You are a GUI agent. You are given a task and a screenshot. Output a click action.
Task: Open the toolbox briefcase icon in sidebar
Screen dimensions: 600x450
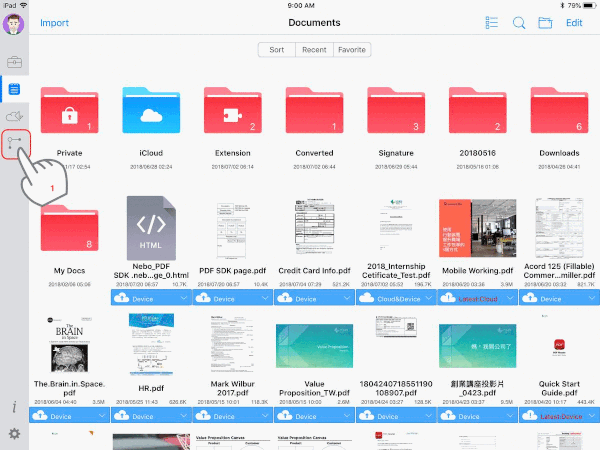tap(15, 62)
